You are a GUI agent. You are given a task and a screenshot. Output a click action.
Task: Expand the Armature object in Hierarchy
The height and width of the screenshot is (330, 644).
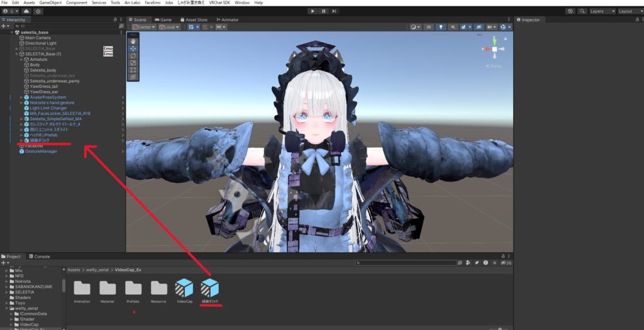21,59
